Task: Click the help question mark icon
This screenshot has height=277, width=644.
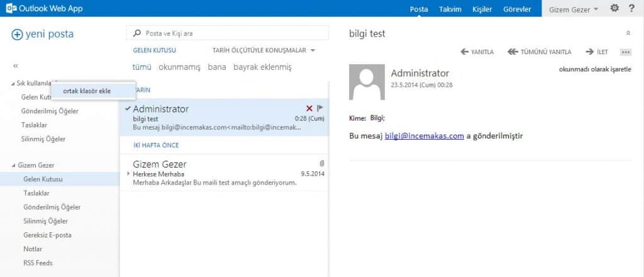Action: tap(631, 9)
